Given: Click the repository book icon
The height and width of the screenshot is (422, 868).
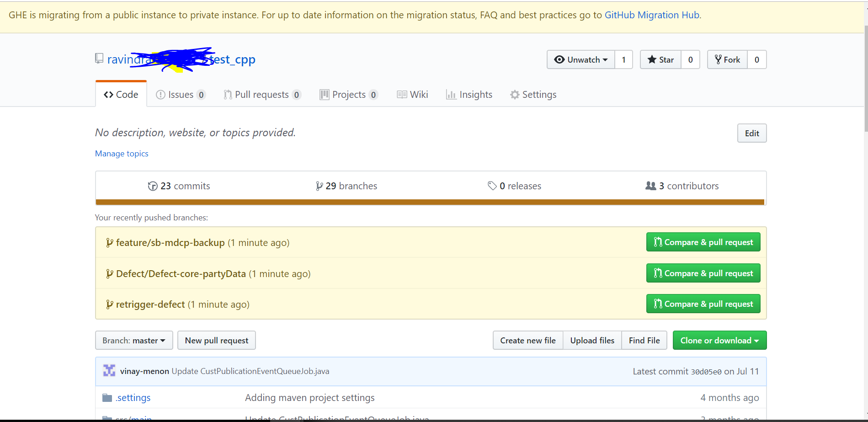Looking at the screenshot, I should tap(99, 58).
